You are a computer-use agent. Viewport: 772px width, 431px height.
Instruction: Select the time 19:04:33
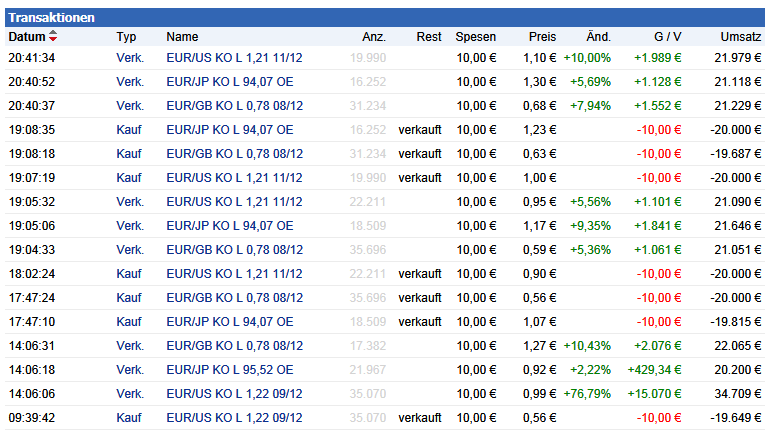coord(32,250)
